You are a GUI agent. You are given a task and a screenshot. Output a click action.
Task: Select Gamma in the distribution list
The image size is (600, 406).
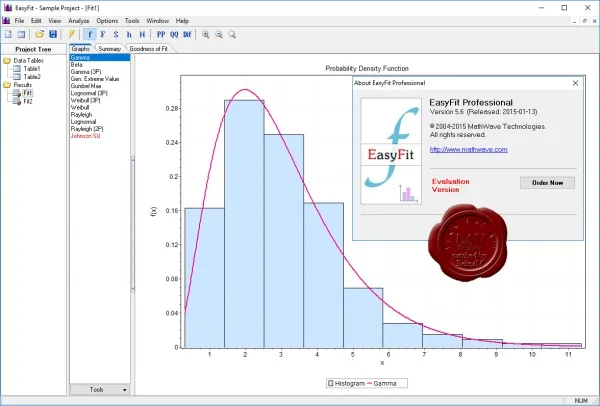[100, 57]
